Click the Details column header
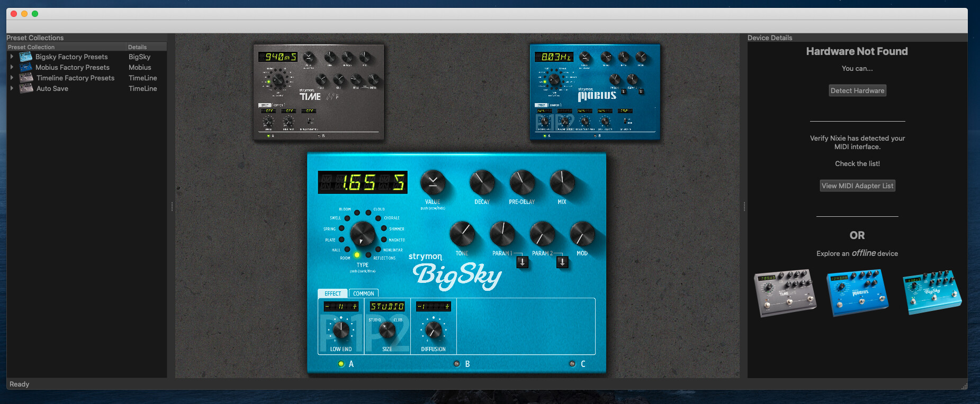The height and width of the screenshot is (404, 980). (x=147, y=47)
